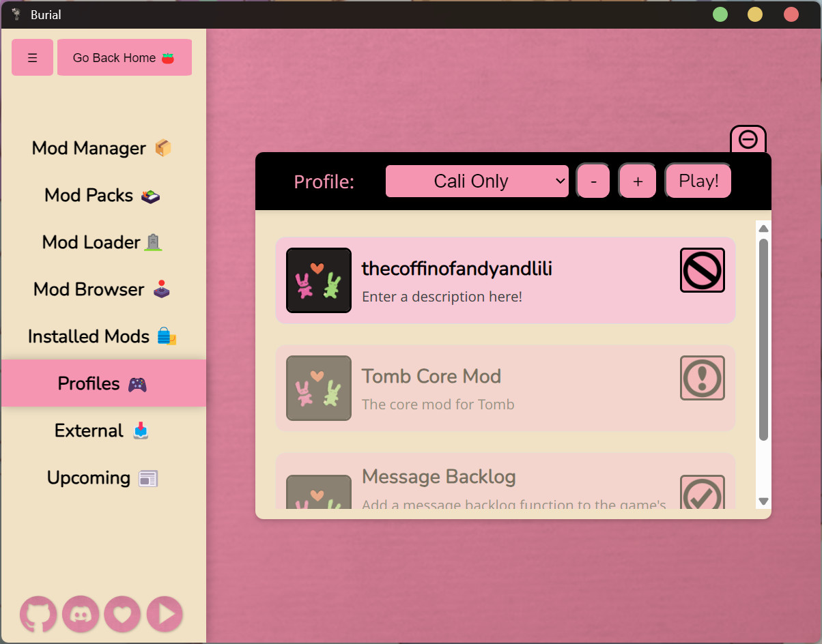Screen dimensions: 822x644
Task: Switch to the Profiles tab
Action: tap(102, 383)
